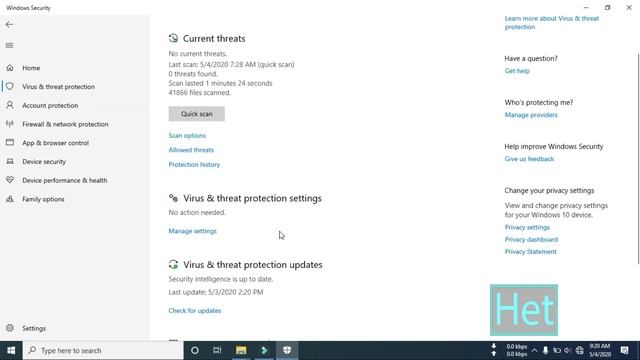Start a Quick scan
This screenshot has height=360, width=640.
click(x=196, y=114)
